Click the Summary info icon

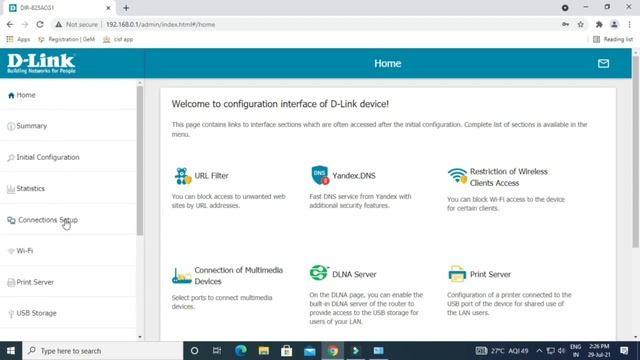pyautogui.click(x=11, y=126)
